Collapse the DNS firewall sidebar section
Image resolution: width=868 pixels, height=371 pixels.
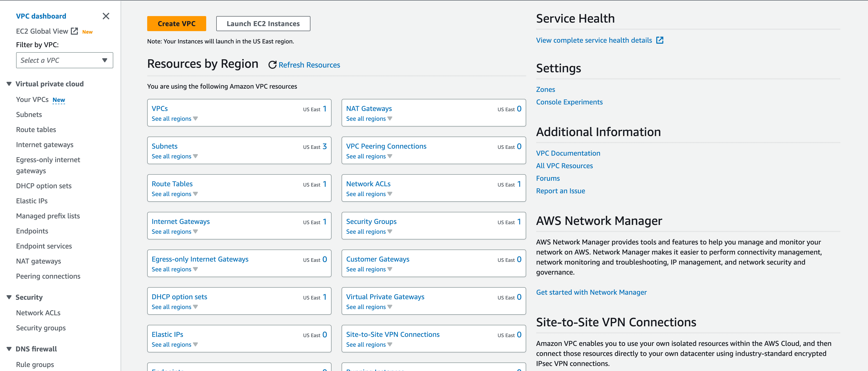9,349
